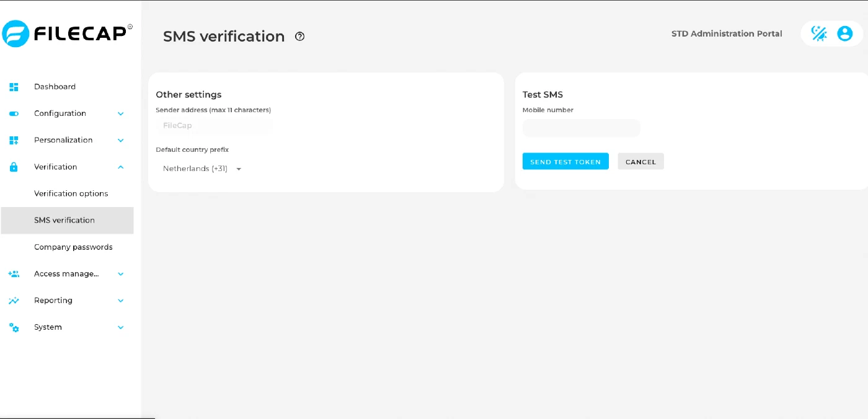The height and width of the screenshot is (419, 868).
Task: Toggle the dark mode theme icon
Action: click(x=819, y=33)
